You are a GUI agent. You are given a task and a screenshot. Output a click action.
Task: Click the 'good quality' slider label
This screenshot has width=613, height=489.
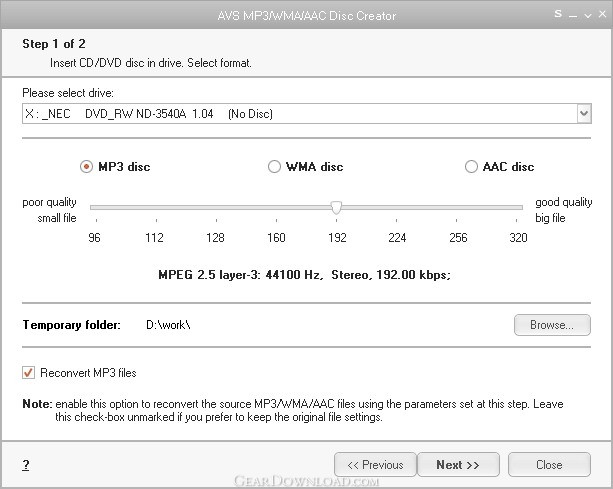pos(564,202)
